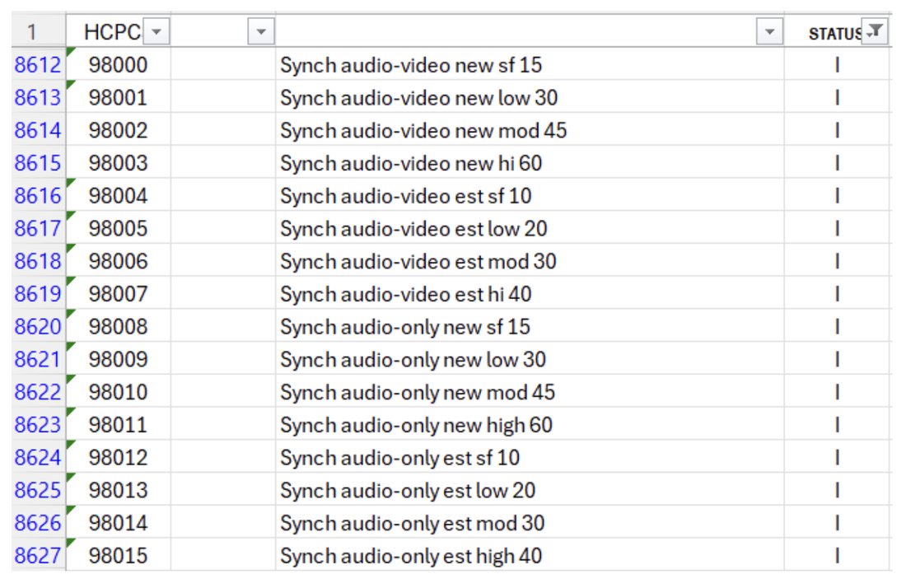Viewport: 906px width, 588px height.
Task: Select cell with code 98013
Action: tap(119, 490)
